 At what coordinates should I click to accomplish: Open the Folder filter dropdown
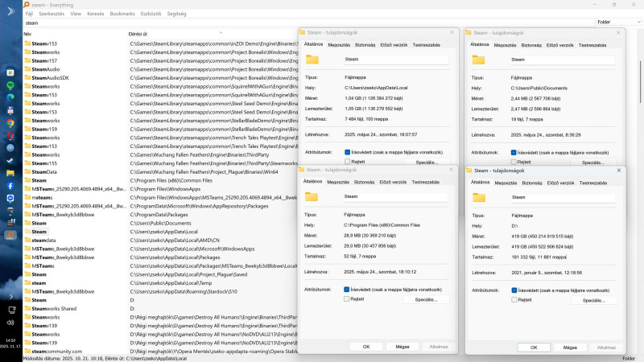pyautogui.click(x=619, y=23)
